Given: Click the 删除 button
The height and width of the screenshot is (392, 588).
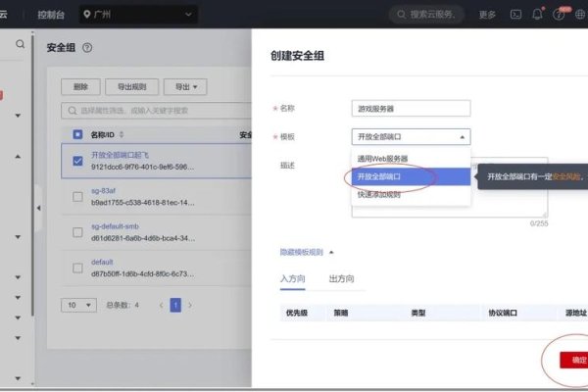Looking at the screenshot, I should [80, 86].
